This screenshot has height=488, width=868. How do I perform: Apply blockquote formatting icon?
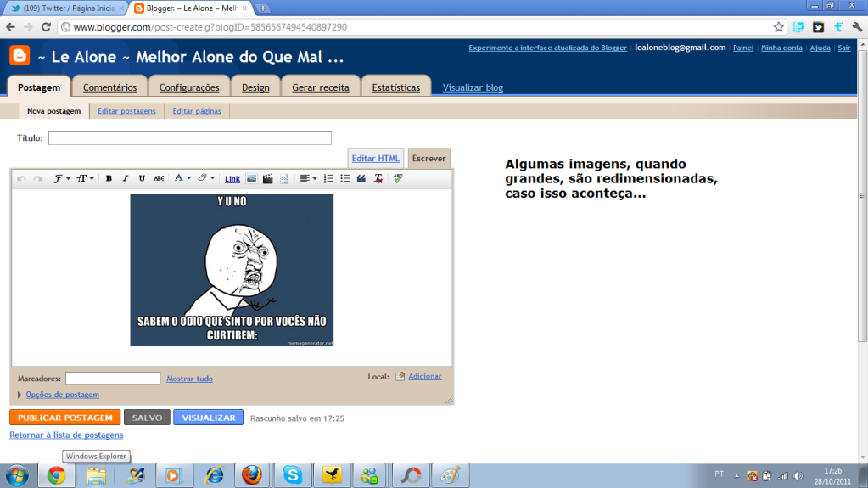coord(361,178)
